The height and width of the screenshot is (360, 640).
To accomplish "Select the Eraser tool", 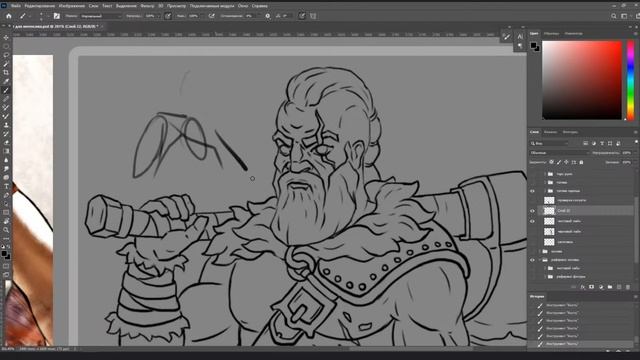I will 6,142.
